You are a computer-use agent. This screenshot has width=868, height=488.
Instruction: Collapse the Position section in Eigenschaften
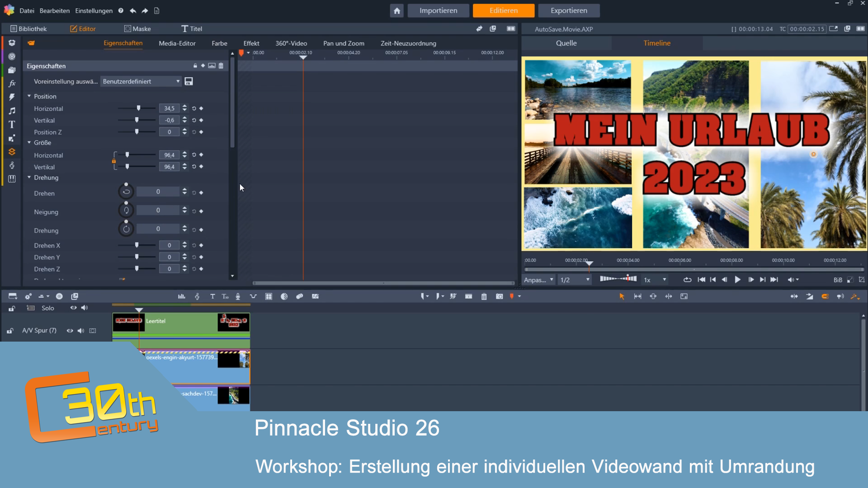click(29, 96)
